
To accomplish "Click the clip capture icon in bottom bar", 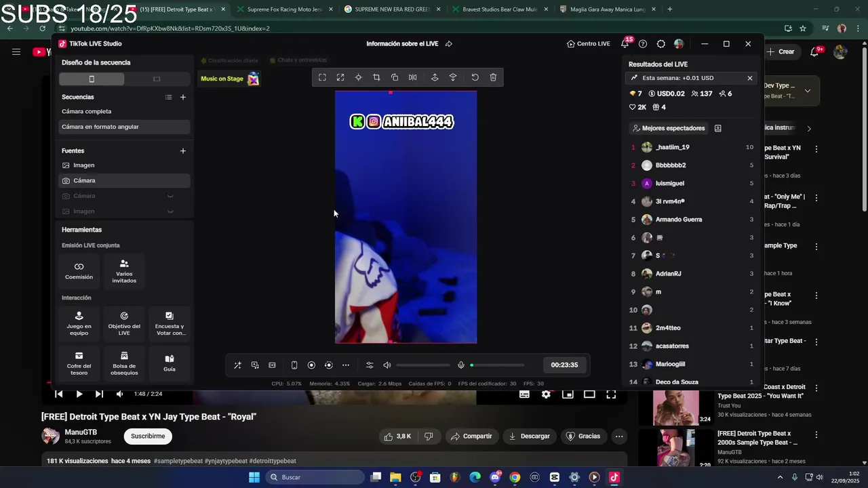I will (x=272, y=365).
